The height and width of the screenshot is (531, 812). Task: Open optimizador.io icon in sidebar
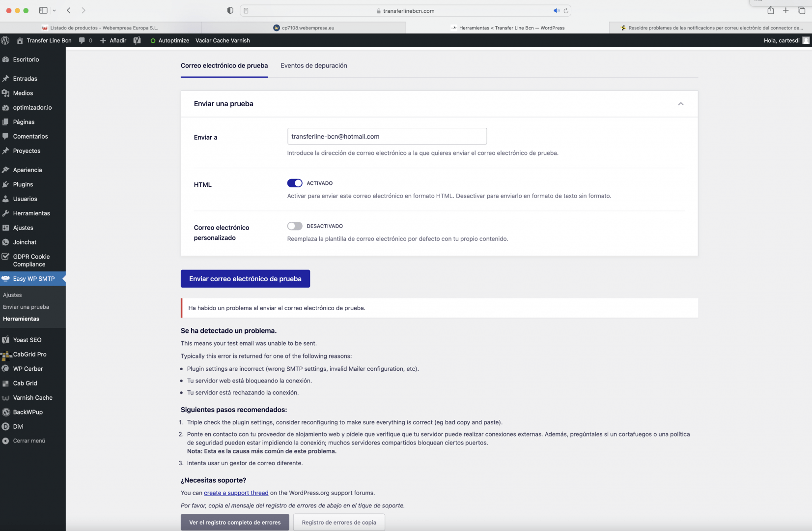pyautogui.click(x=6, y=107)
